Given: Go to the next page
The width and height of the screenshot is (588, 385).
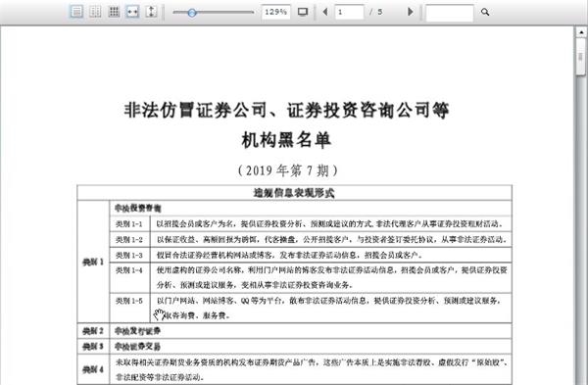Looking at the screenshot, I should click(x=411, y=12).
